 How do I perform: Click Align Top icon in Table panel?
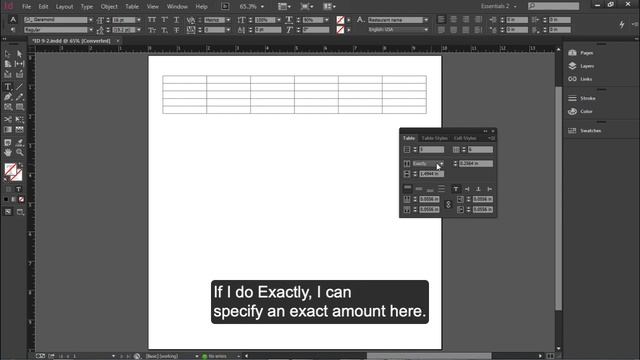point(407,189)
